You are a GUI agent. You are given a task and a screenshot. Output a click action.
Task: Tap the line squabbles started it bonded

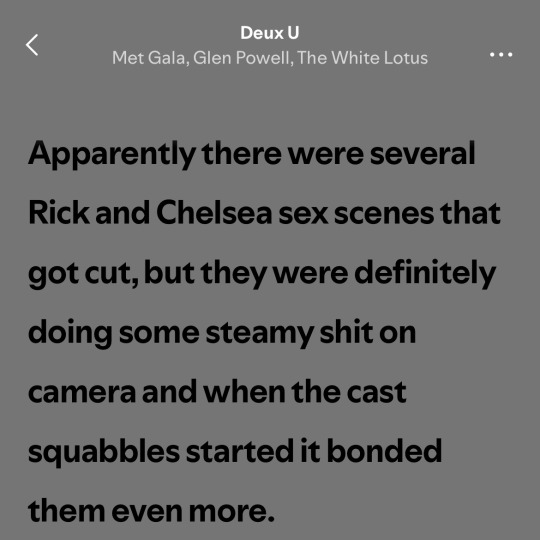235,452
